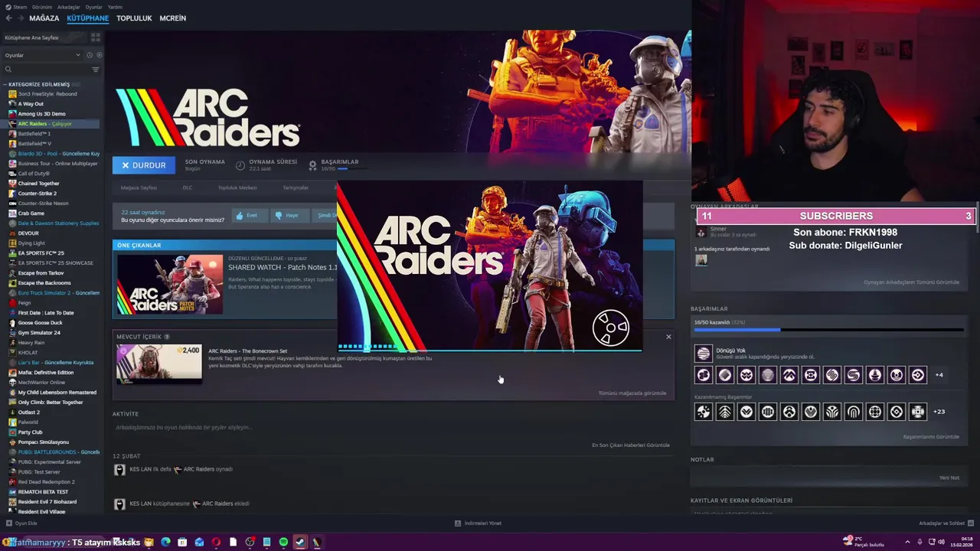980x551 pixels.
Task: Click the thumbs-down Hayır recommendation icon
Action: pyautogui.click(x=279, y=216)
